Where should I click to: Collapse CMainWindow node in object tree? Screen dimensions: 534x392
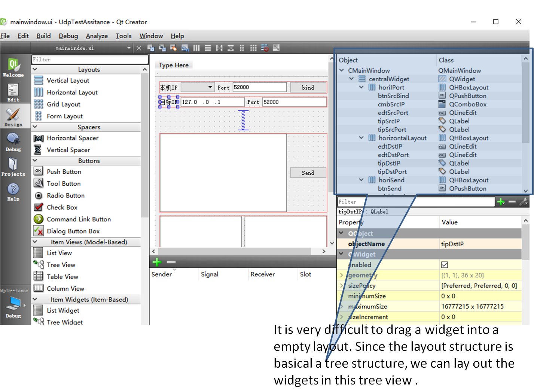[x=342, y=70]
